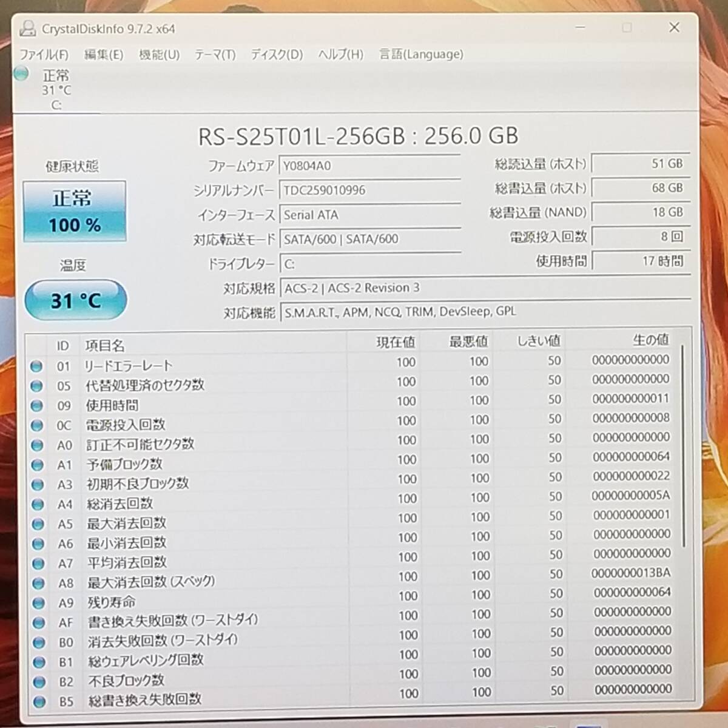This screenshot has width=728, height=728.
Task: Click the status indicator beside 電源投入回数 attribute 0C
Action: point(38,425)
